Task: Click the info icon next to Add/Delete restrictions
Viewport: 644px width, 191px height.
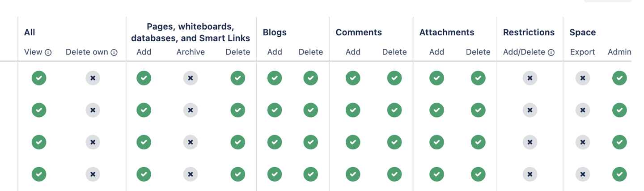Action: click(x=551, y=52)
